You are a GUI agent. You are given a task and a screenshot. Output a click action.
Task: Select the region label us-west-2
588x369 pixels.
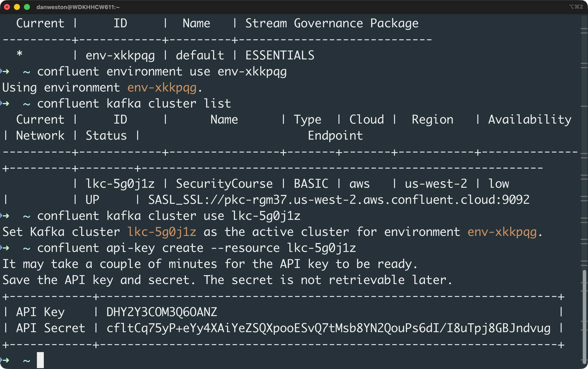point(436,183)
